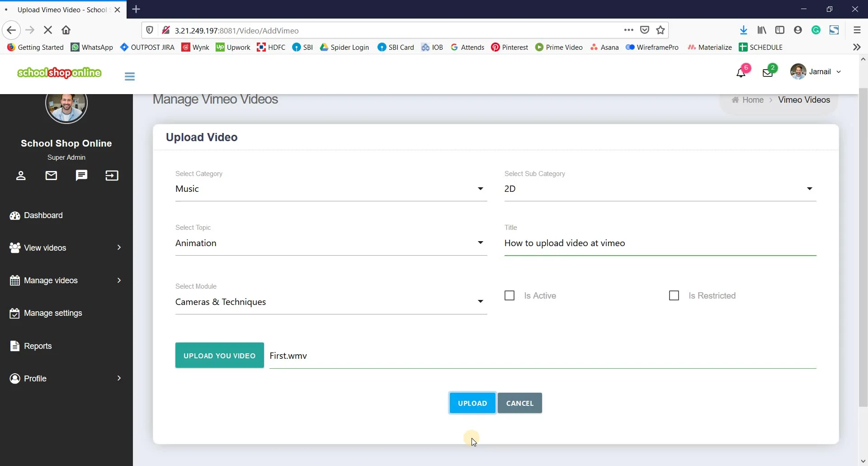Click the browser home icon
The height and width of the screenshot is (466, 868).
pyautogui.click(x=66, y=30)
